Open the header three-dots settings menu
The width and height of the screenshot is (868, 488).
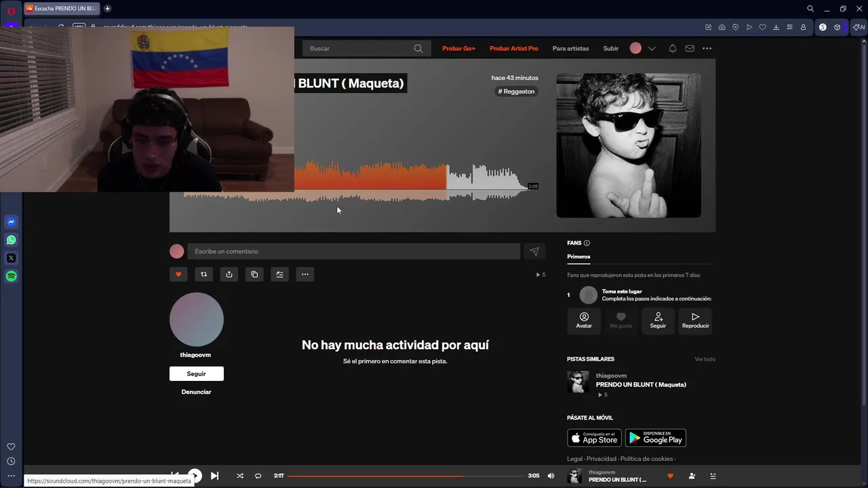click(x=707, y=49)
